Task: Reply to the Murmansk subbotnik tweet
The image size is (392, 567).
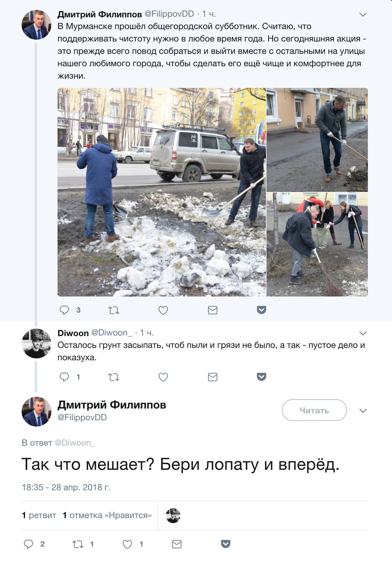Action: click(x=64, y=310)
